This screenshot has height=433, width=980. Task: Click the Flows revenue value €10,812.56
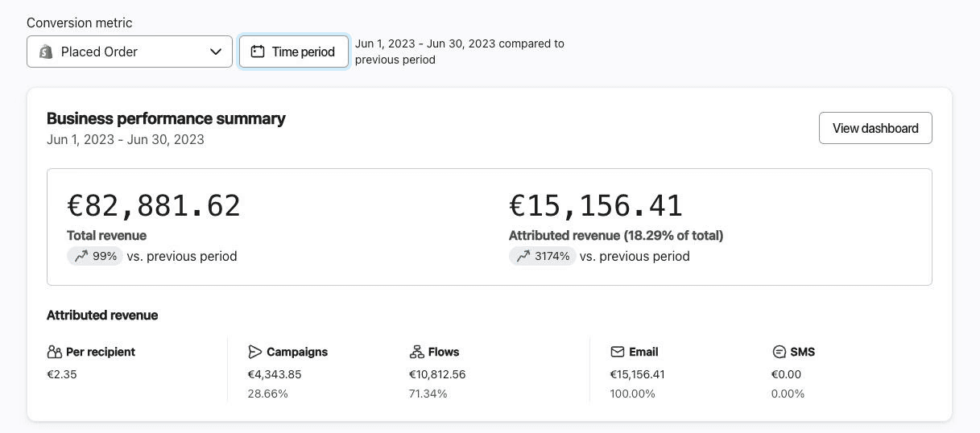(x=437, y=374)
